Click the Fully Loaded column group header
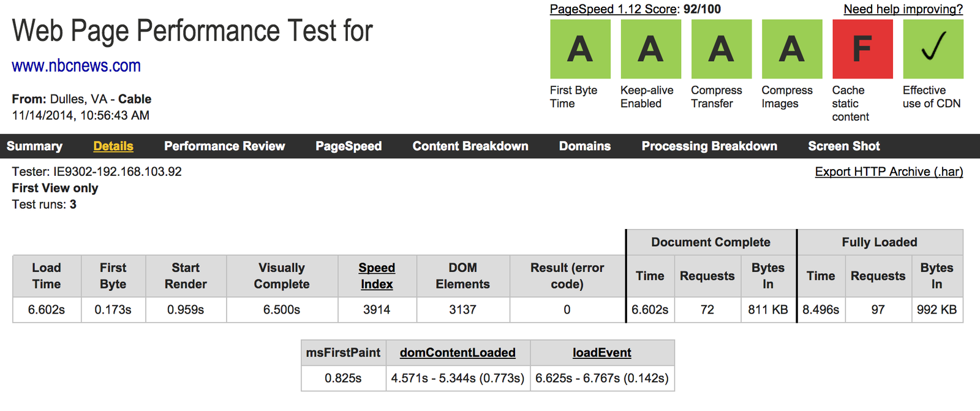The width and height of the screenshot is (980, 411). [x=880, y=242]
